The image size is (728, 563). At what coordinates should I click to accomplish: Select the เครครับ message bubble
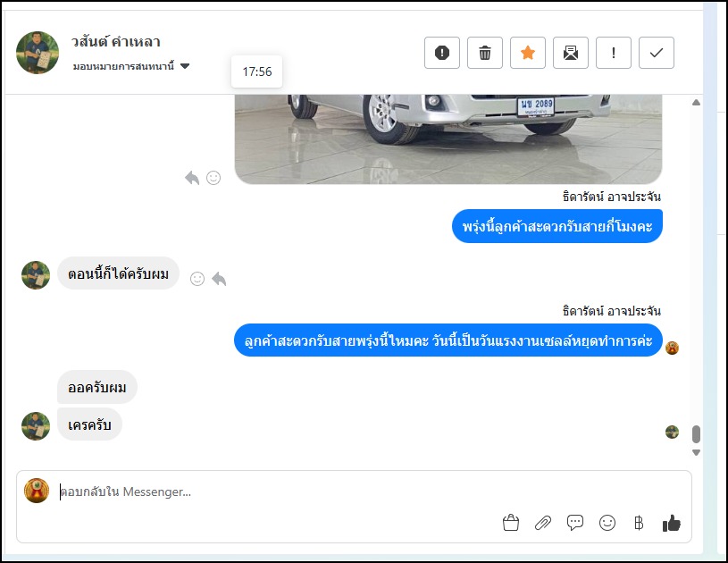click(89, 424)
